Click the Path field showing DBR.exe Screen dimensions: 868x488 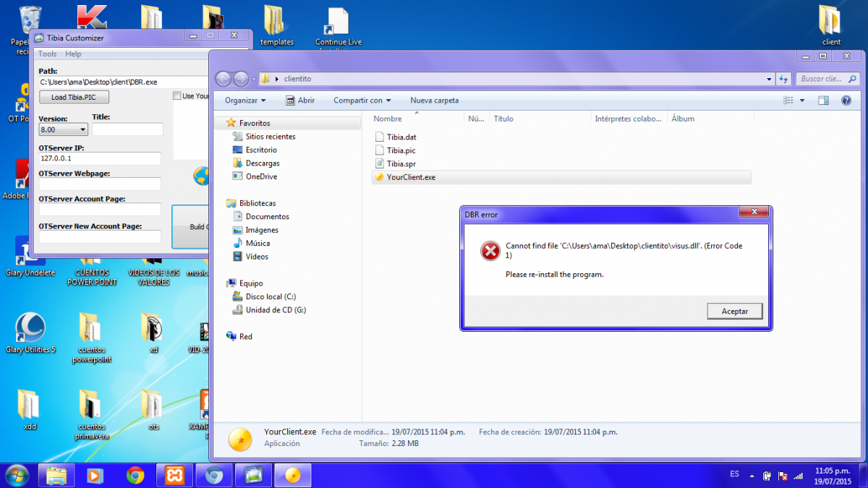[x=124, y=82]
